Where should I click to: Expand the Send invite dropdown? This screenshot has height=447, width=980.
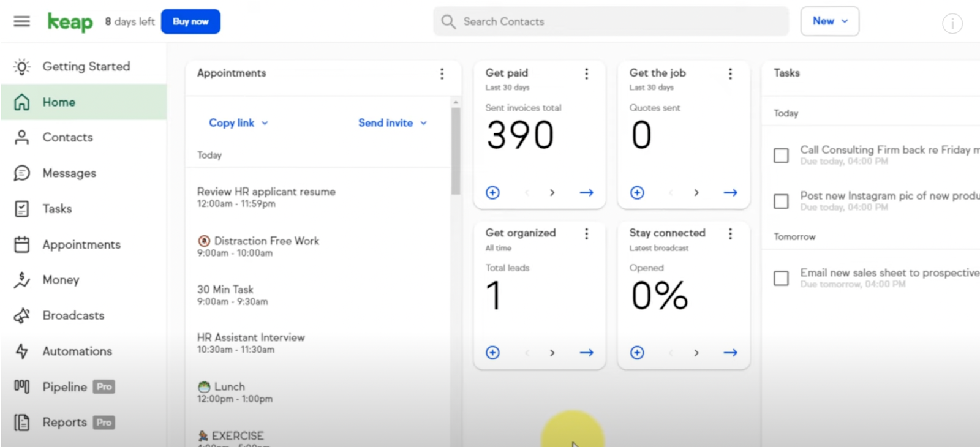(x=393, y=123)
